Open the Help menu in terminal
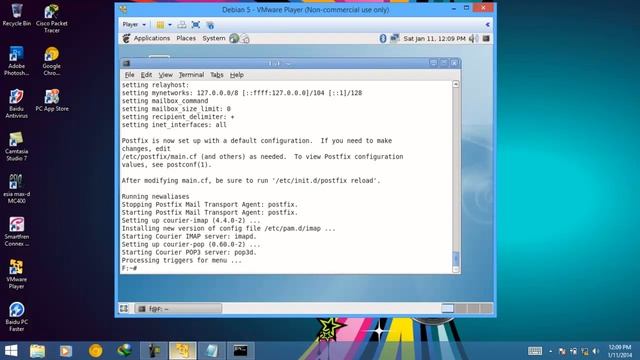 236,75
